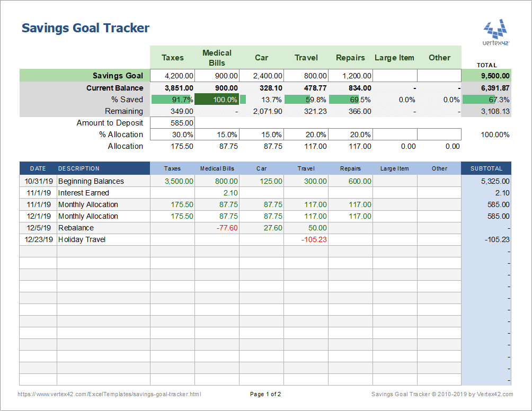Viewport: 532px width, 411px height.
Task: Click the Vertex42 logo
Action: [496, 32]
